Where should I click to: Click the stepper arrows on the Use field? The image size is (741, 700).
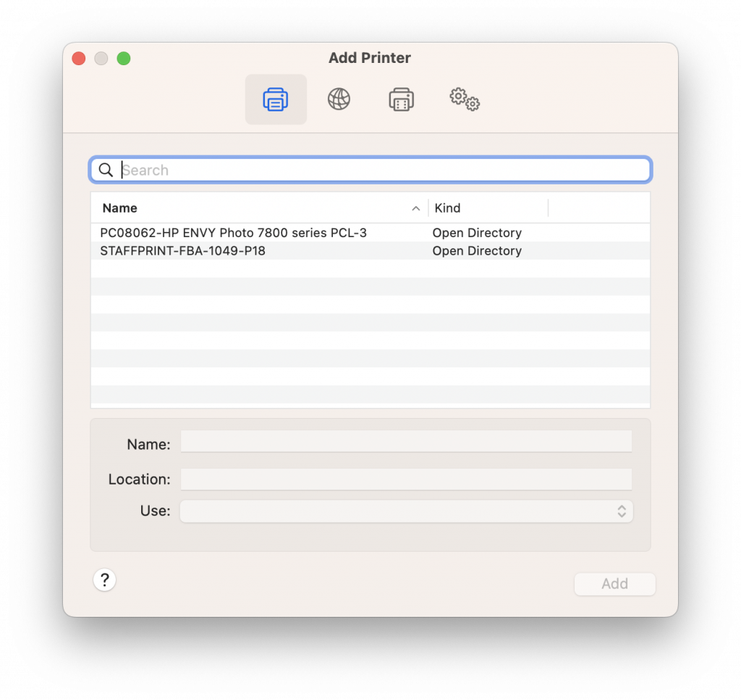click(621, 511)
